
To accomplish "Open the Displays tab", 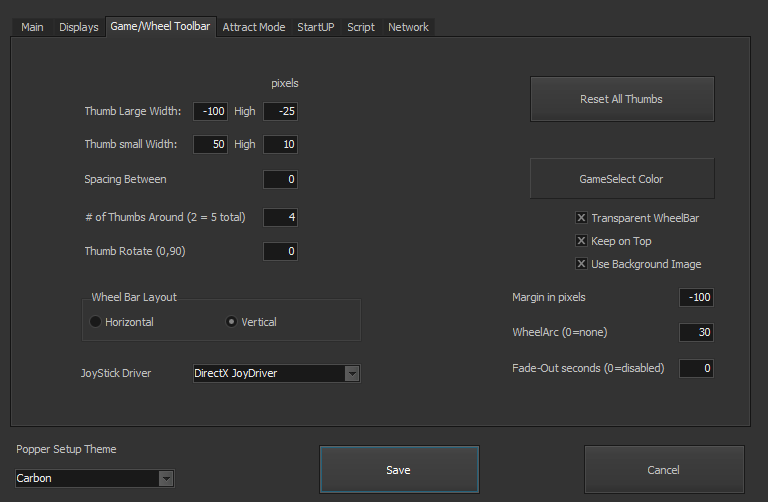I will 78,27.
